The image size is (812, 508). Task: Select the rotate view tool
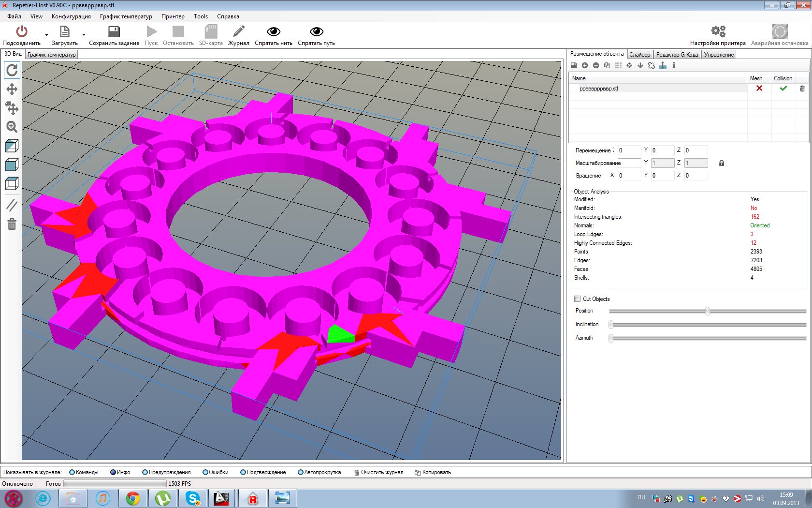point(12,70)
